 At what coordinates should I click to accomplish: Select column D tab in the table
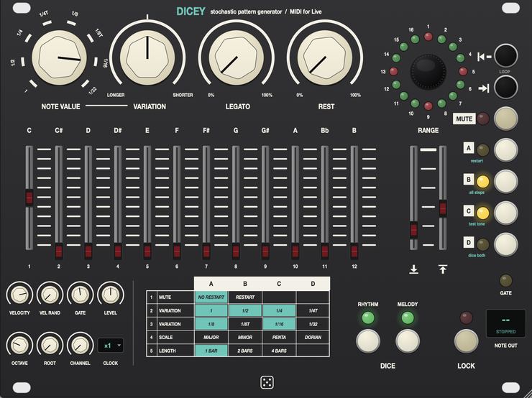(313, 284)
